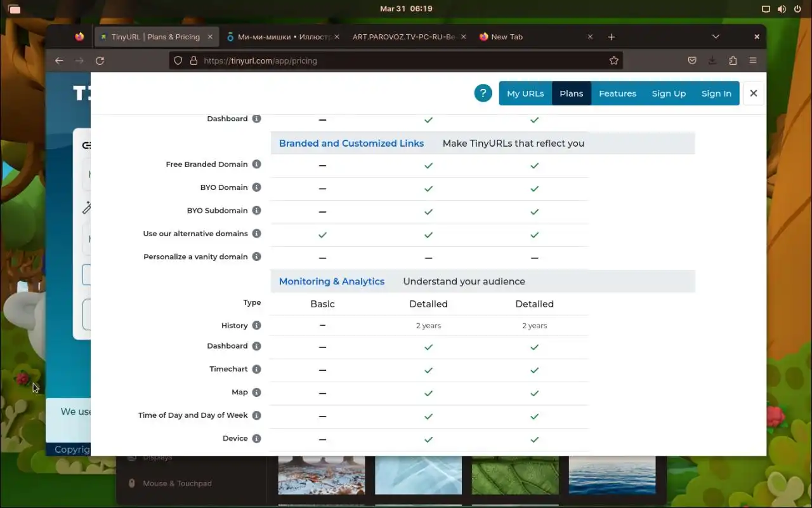Click the Firefox icon in the tab bar
The height and width of the screenshot is (508, 812).
tap(79, 37)
